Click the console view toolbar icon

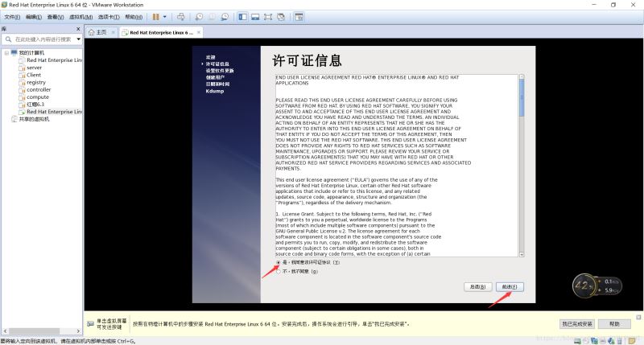(299, 16)
